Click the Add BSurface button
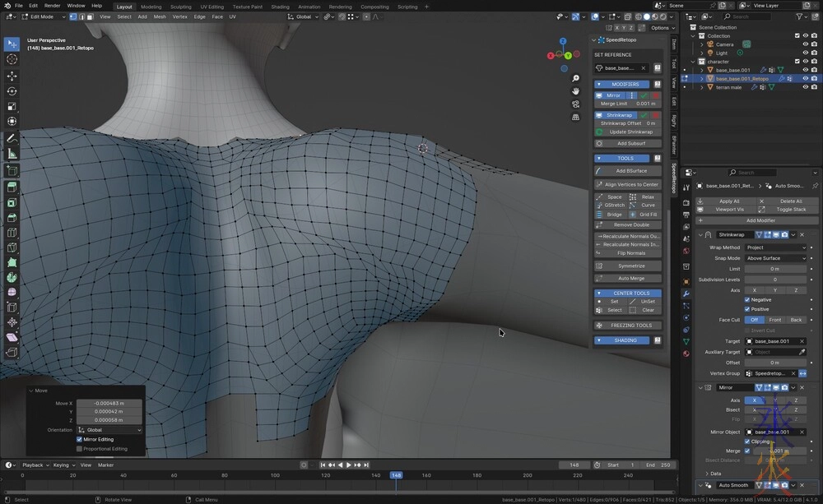823x504 pixels. click(x=631, y=171)
